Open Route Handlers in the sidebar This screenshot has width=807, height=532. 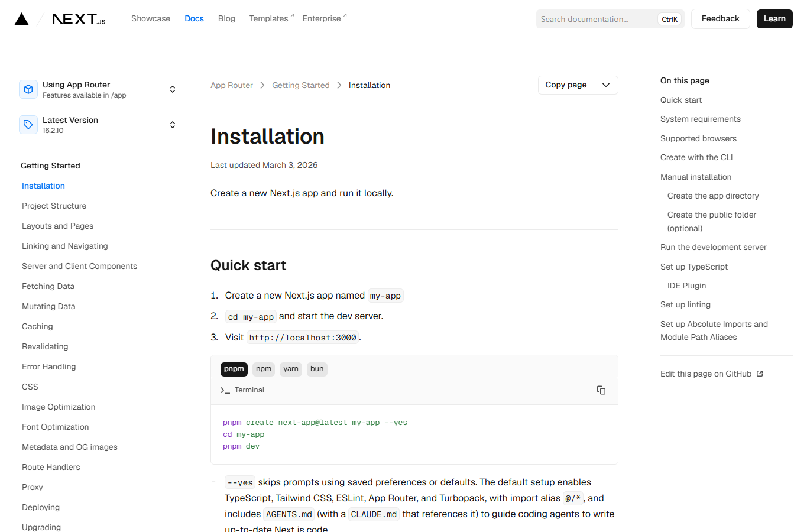click(51, 467)
